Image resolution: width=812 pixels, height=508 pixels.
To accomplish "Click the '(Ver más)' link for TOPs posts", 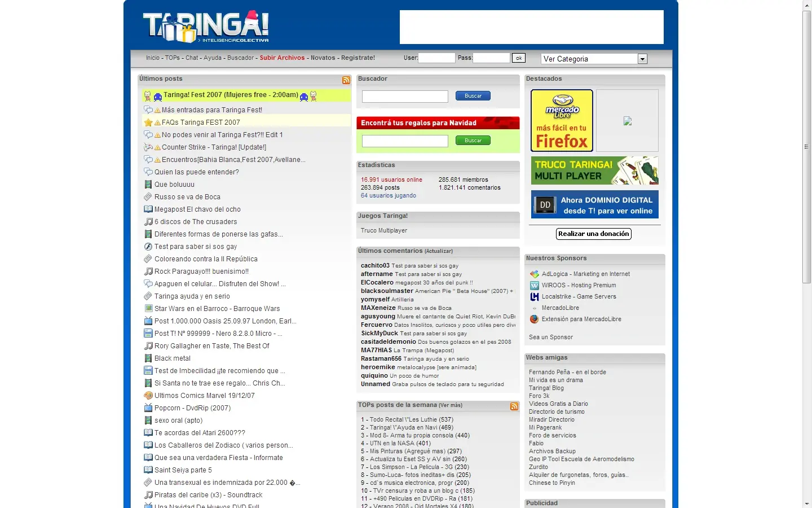I will point(451,405).
